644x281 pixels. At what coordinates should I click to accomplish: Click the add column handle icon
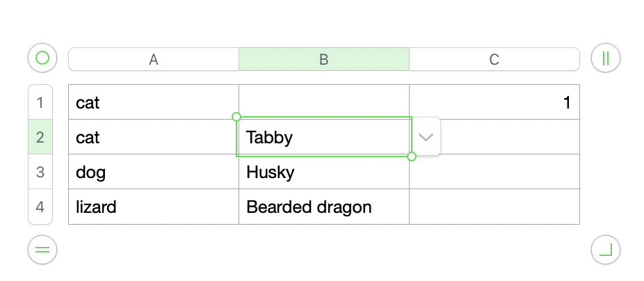pyautogui.click(x=605, y=58)
